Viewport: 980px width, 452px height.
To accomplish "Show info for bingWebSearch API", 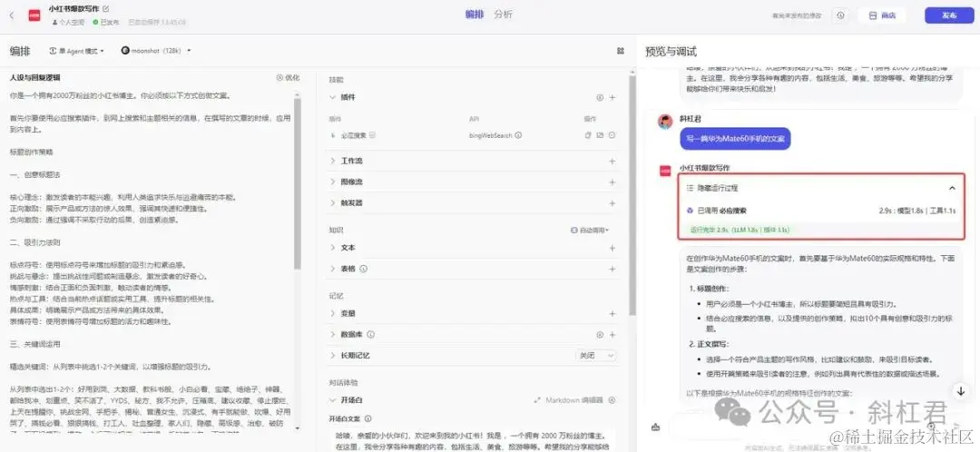I will (518, 135).
